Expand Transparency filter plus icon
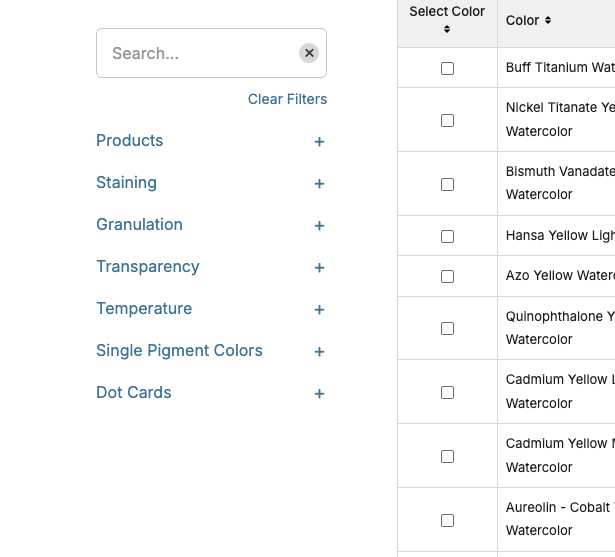Viewport: 615px width, 557px height. pos(319,268)
